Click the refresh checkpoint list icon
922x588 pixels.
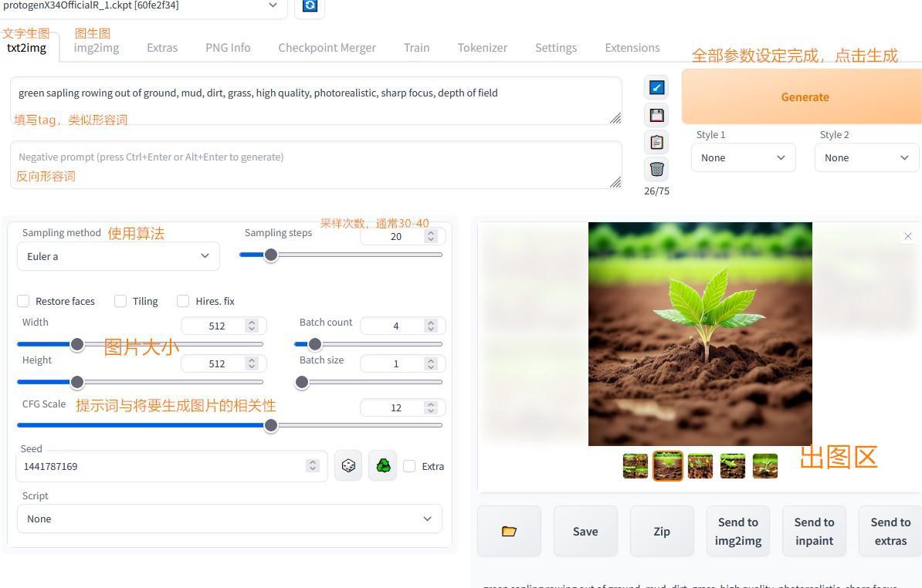[x=310, y=6]
